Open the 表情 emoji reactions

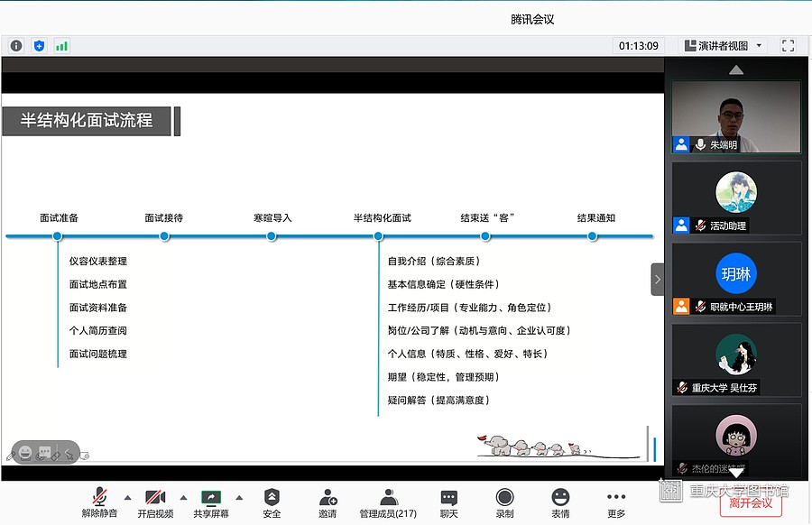tap(560, 502)
